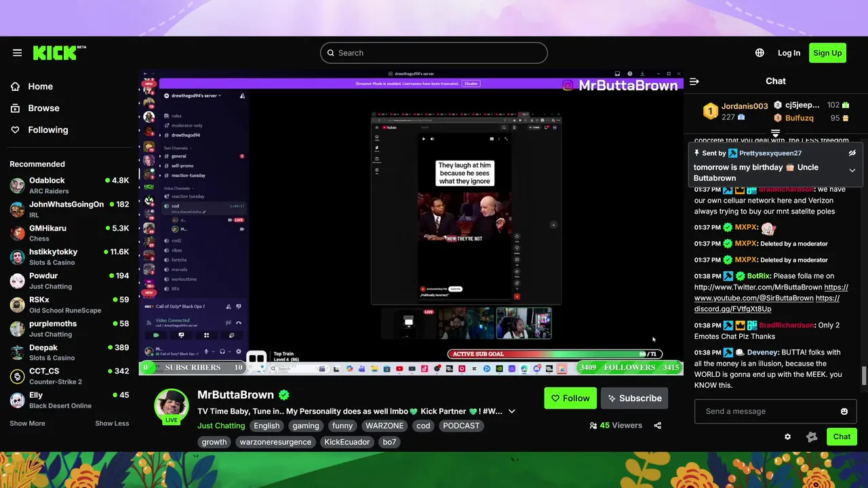This screenshot has height=488, width=868.
Task: Open the discord.gg invite link
Action: (732, 309)
